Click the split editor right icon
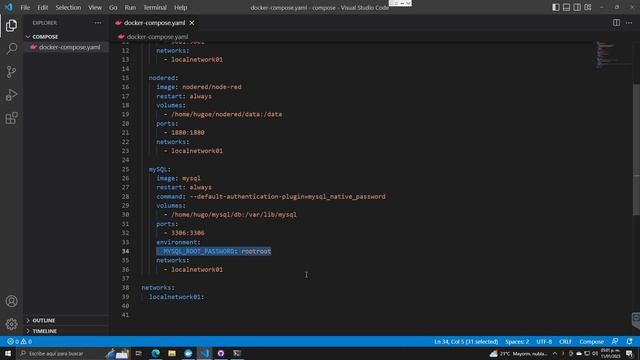Image resolution: width=640 pixels, height=360 pixels. 616,23
